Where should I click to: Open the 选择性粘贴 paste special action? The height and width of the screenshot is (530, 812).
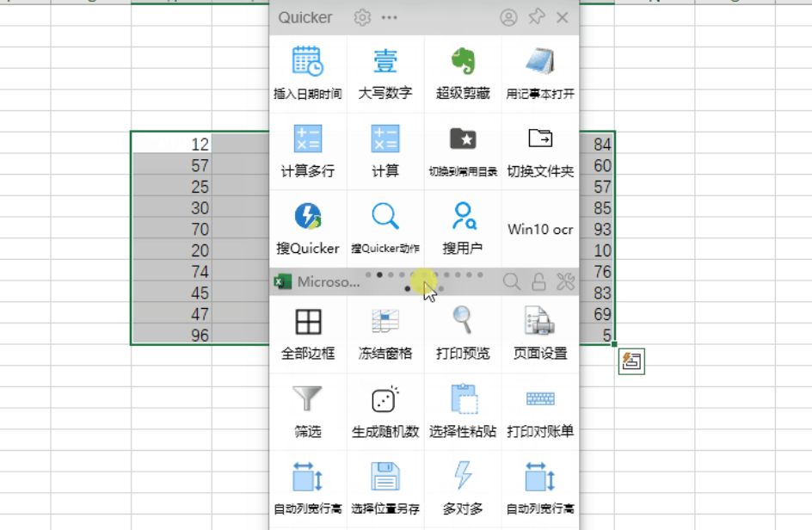coord(463,408)
